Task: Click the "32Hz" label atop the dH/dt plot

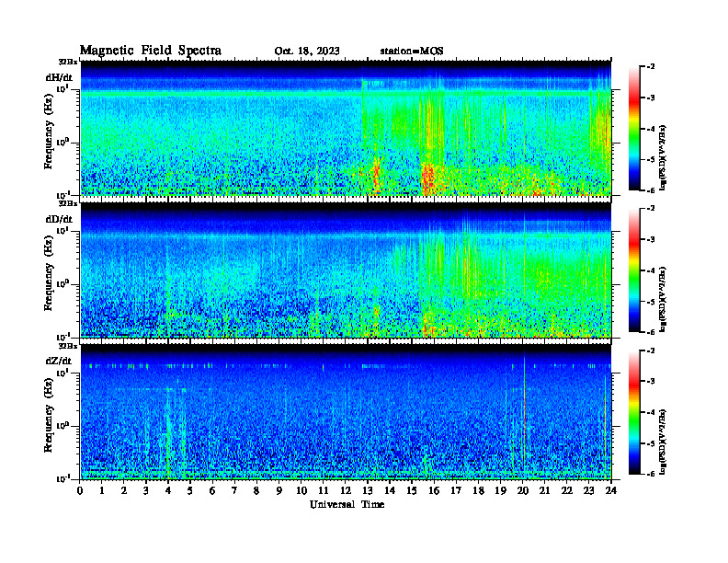Action: (x=68, y=62)
